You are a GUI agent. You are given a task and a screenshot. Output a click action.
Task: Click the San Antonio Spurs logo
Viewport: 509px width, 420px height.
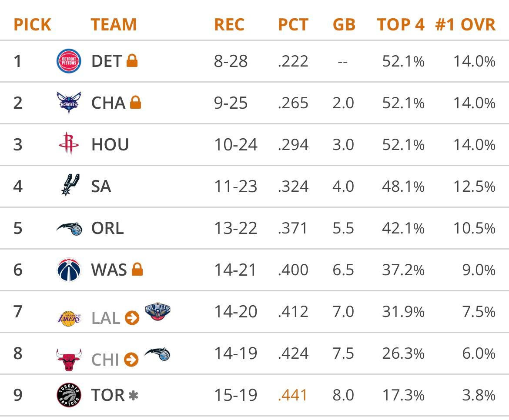click(x=69, y=186)
